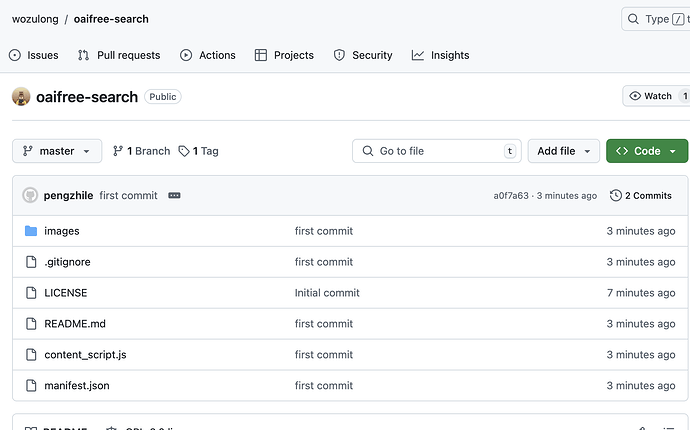Click the 3 minutes ago timestamp in images row
The height and width of the screenshot is (430, 690).
click(641, 231)
